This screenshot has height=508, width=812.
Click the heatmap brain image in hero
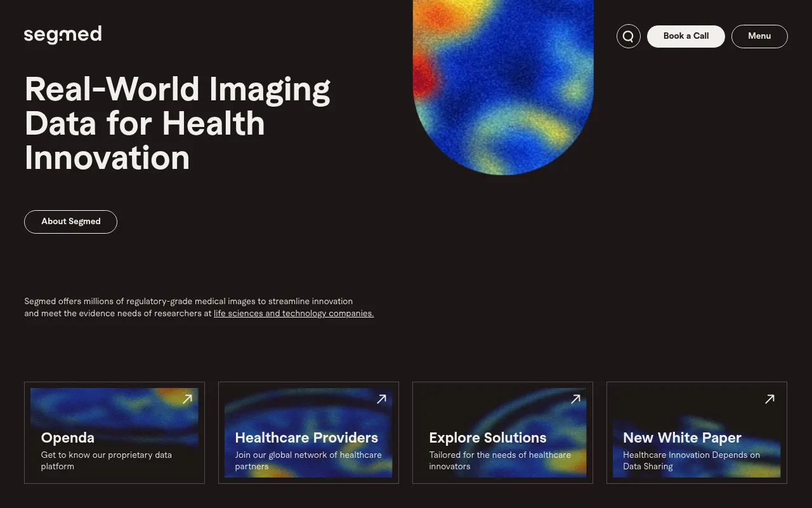503,87
